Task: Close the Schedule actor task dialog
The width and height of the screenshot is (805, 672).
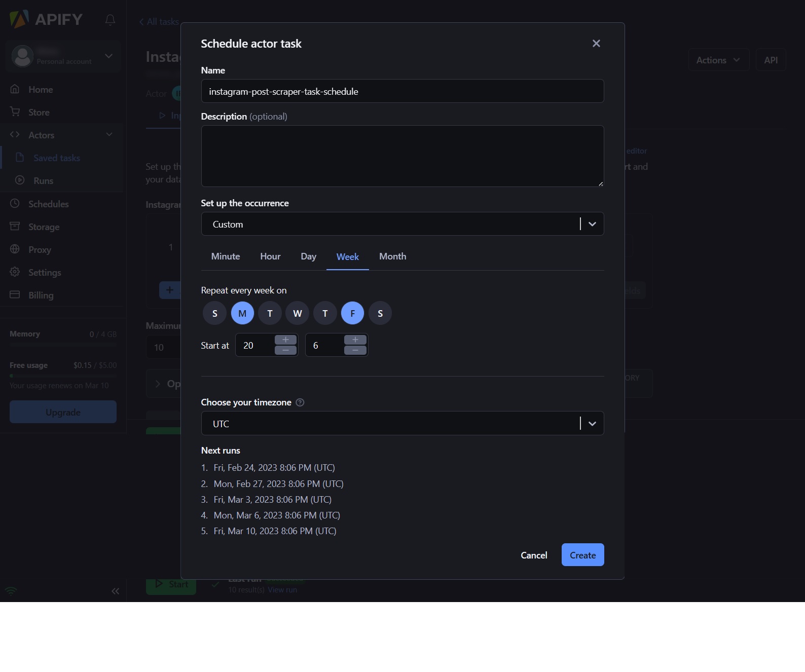Action: point(596,44)
